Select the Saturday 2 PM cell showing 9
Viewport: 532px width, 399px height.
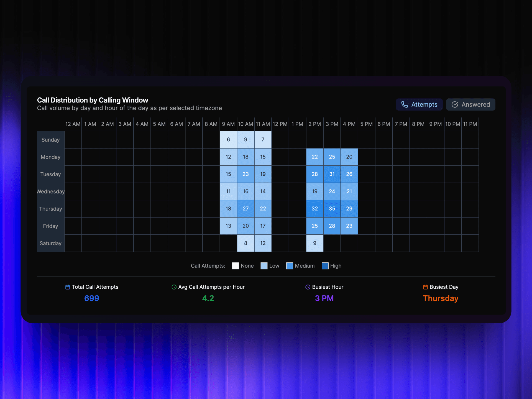pos(315,243)
